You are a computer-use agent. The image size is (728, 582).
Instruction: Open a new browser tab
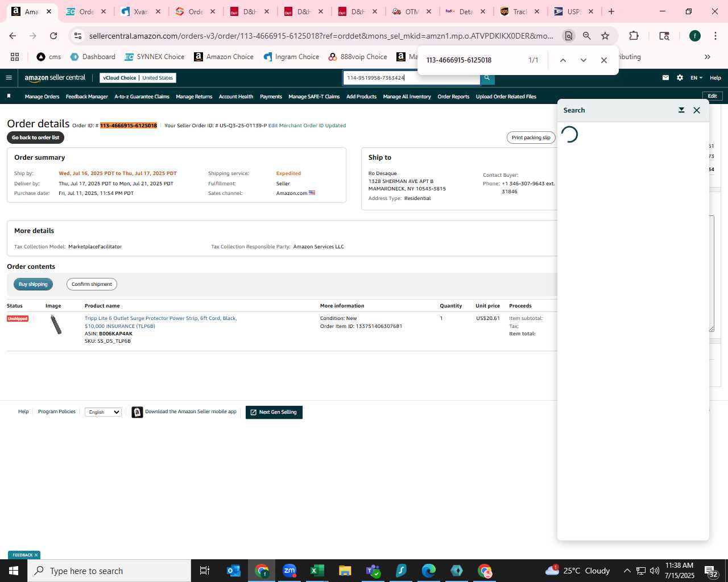click(611, 11)
